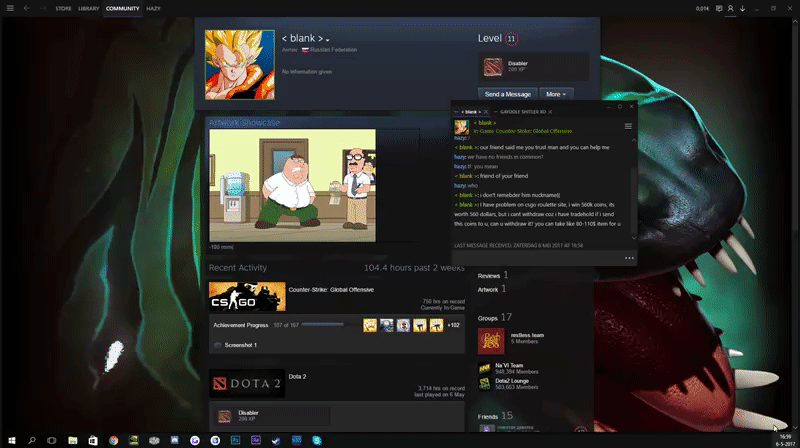Click the Goku profile avatar
Image resolution: width=800 pixels, height=448 pixels.
(240, 64)
